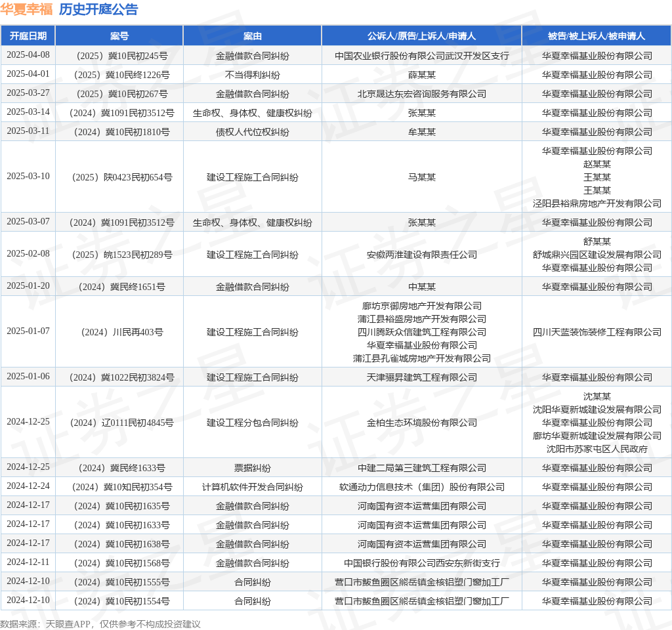Screen dimensions: 672x630
Task: Click the 建设工程分包合同纠纷 cause cell
Action: tap(253, 423)
